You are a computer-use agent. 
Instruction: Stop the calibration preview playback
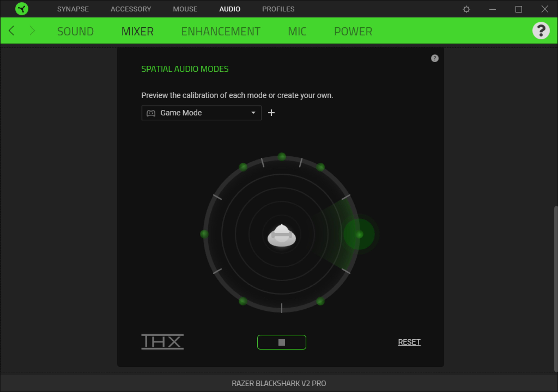(281, 342)
